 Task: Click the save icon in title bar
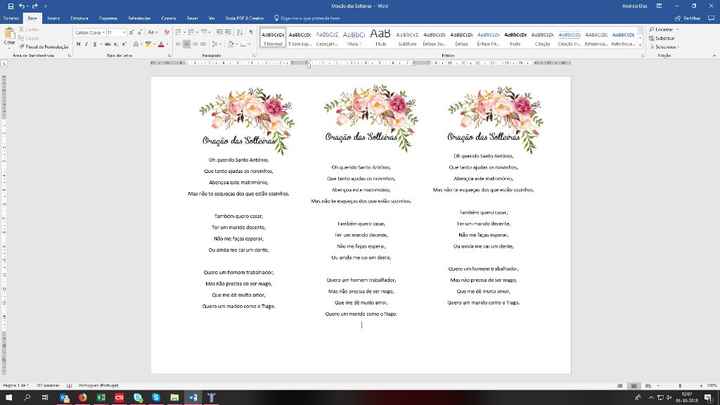11,6
